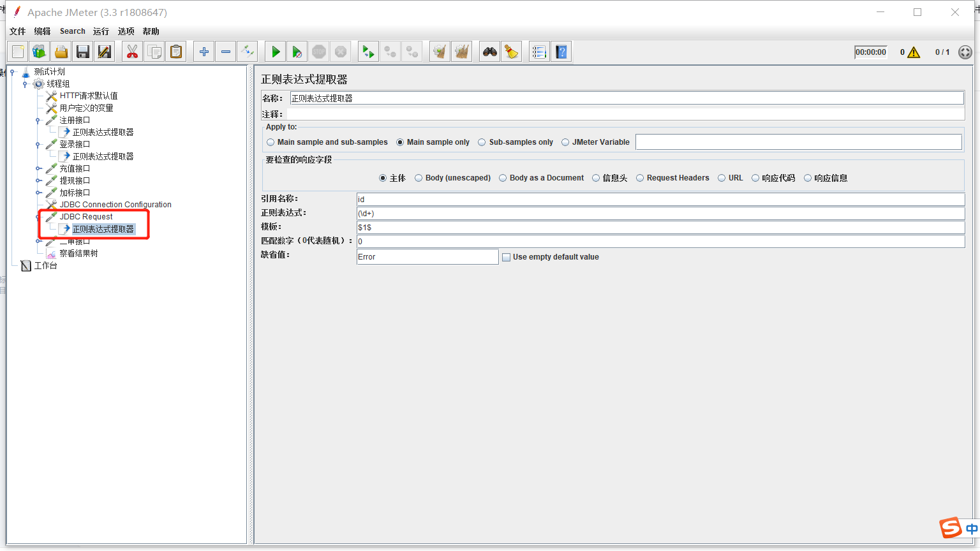Collapse the 线程组 tree node handle
The image size is (980, 551).
coord(25,84)
